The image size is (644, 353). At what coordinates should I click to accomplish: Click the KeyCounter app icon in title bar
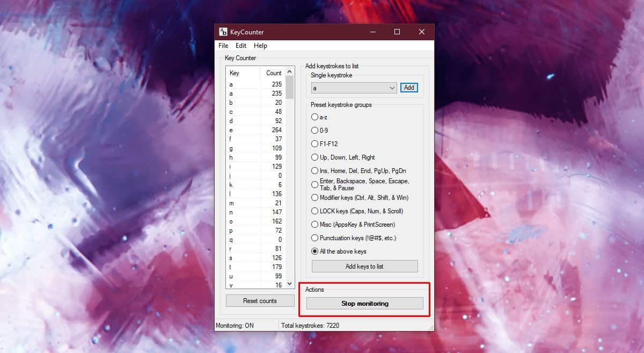coord(223,32)
